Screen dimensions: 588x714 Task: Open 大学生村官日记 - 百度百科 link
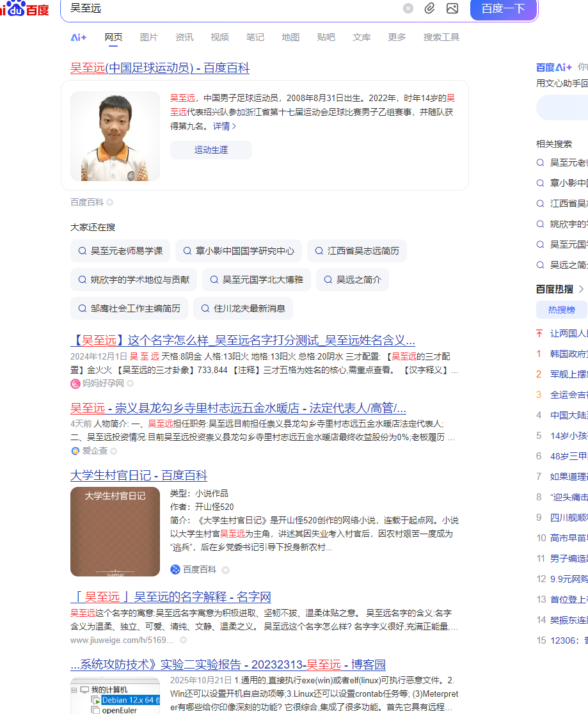(x=139, y=475)
